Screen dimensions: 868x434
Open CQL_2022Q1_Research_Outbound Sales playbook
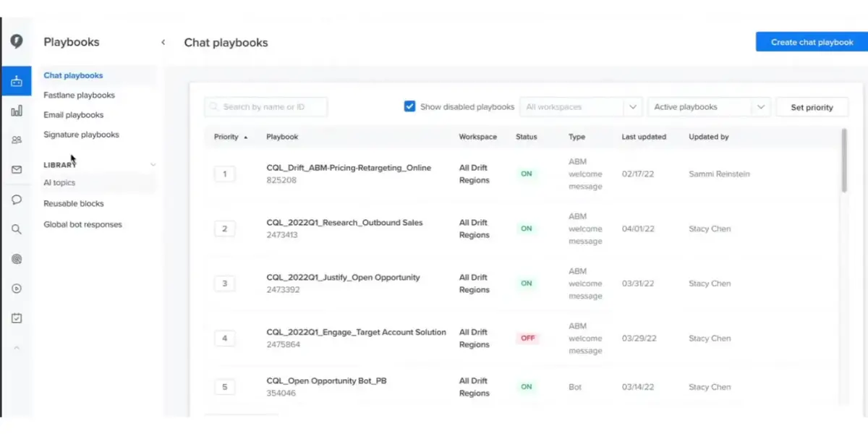point(344,223)
